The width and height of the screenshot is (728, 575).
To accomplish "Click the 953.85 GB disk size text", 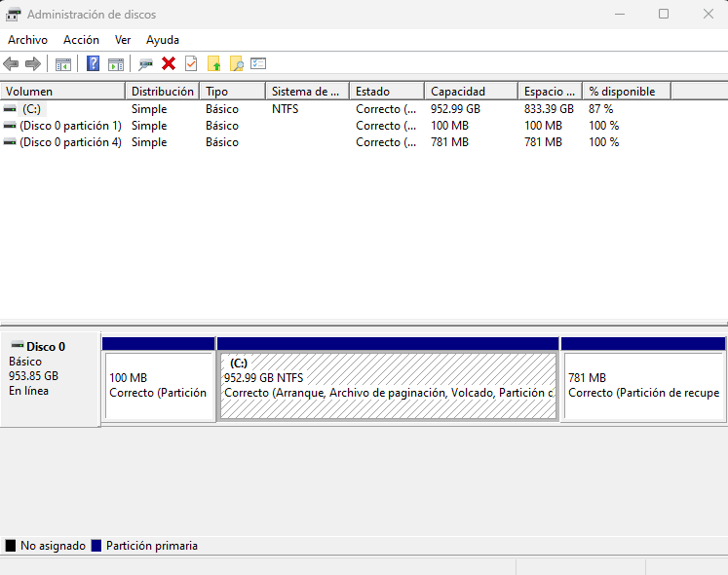I will 33,376.
